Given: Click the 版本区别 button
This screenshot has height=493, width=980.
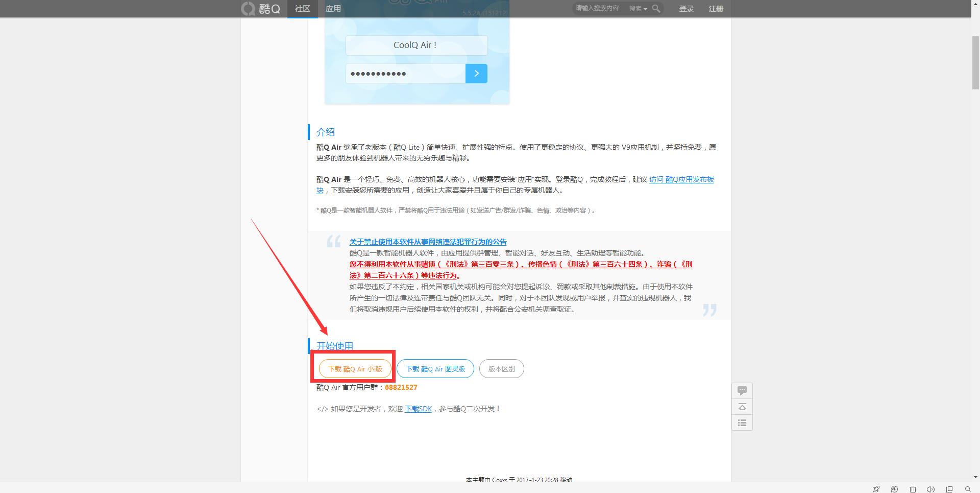Looking at the screenshot, I should coord(501,368).
